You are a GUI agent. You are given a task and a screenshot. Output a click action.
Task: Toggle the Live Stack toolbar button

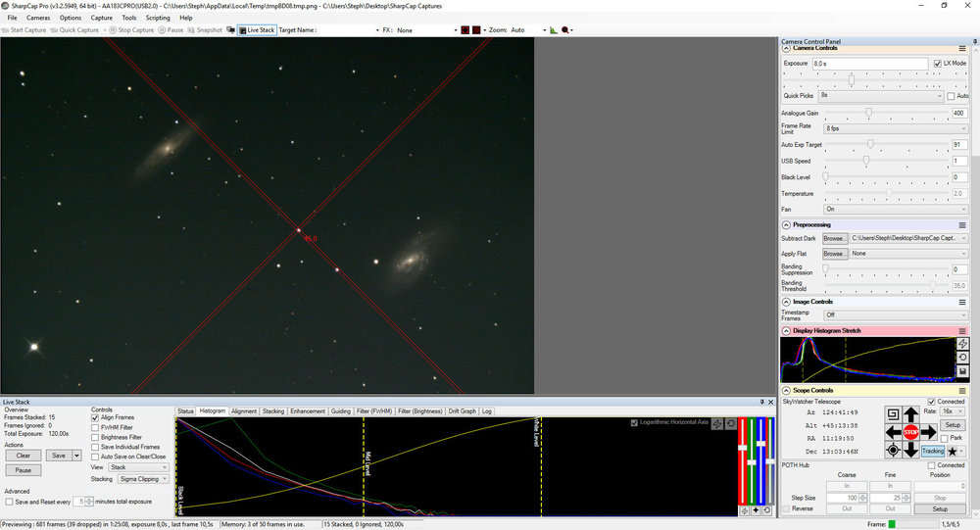pyautogui.click(x=256, y=30)
